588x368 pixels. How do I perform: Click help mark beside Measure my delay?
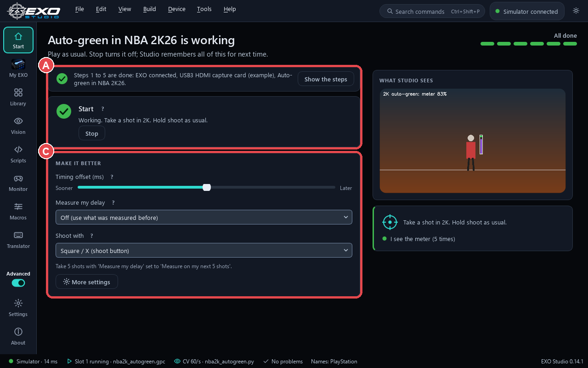[x=113, y=202]
